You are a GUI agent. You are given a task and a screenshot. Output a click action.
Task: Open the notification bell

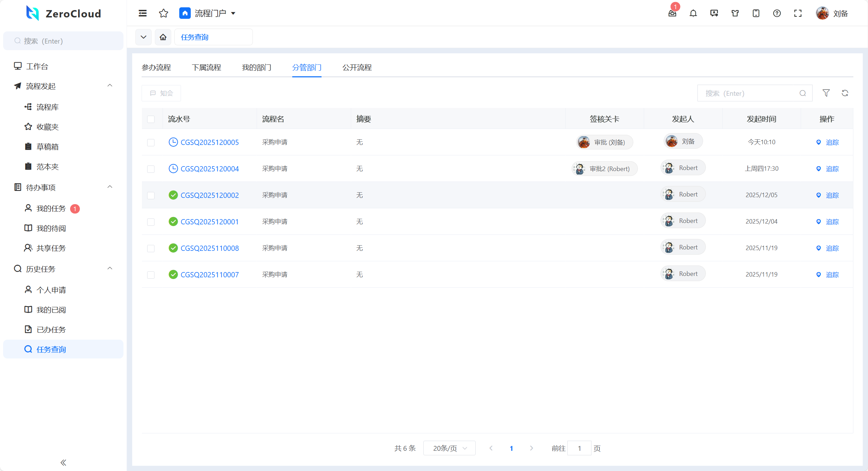tap(693, 13)
